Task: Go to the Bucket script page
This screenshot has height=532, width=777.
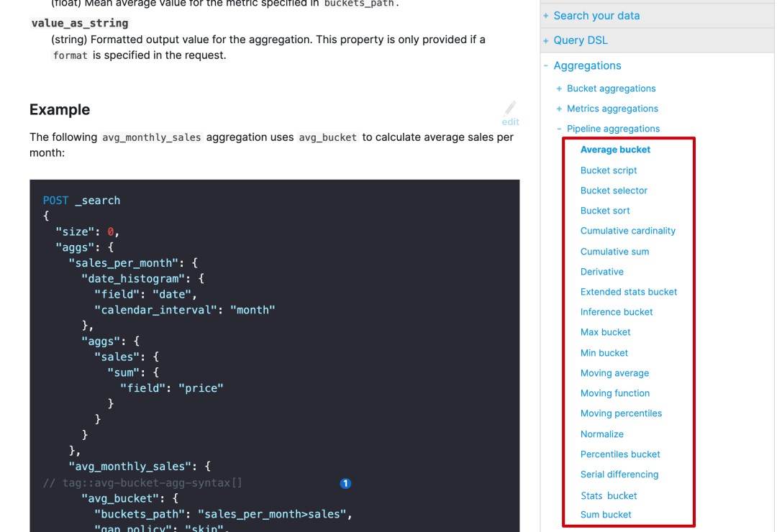Action: 609,170
